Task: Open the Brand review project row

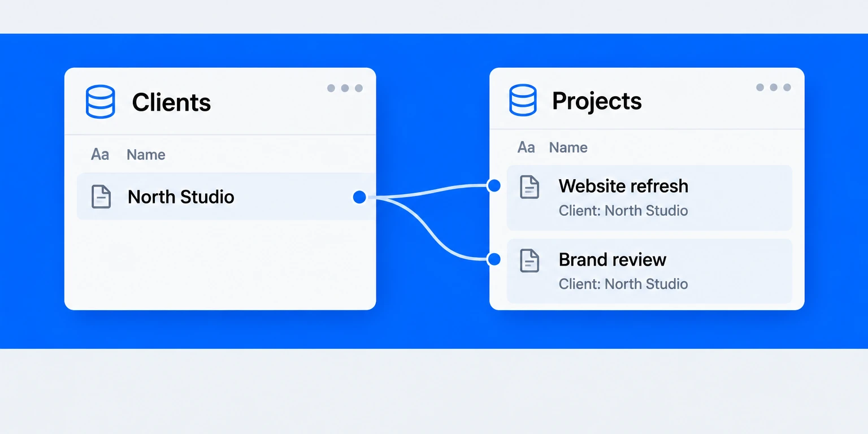Action: (x=649, y=271)
